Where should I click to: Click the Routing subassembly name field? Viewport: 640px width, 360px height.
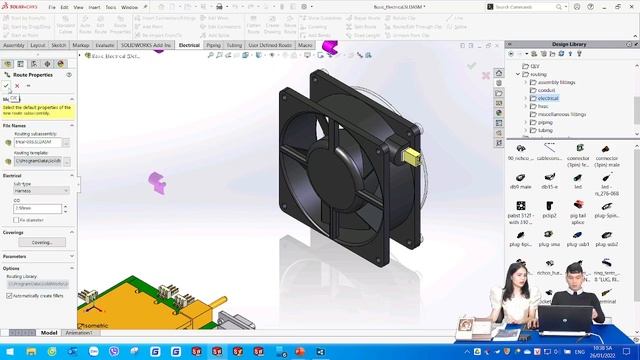pos(38,142)
